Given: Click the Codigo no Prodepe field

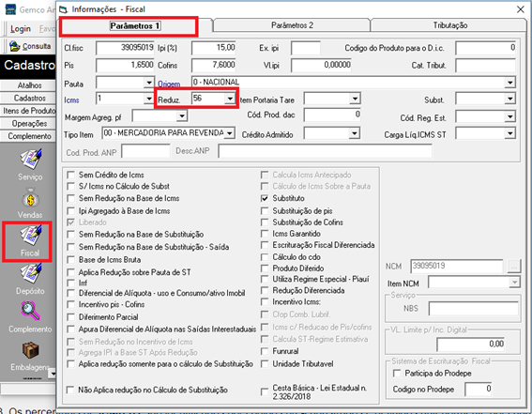Looking at the screenshot, I should click(479, 390).
